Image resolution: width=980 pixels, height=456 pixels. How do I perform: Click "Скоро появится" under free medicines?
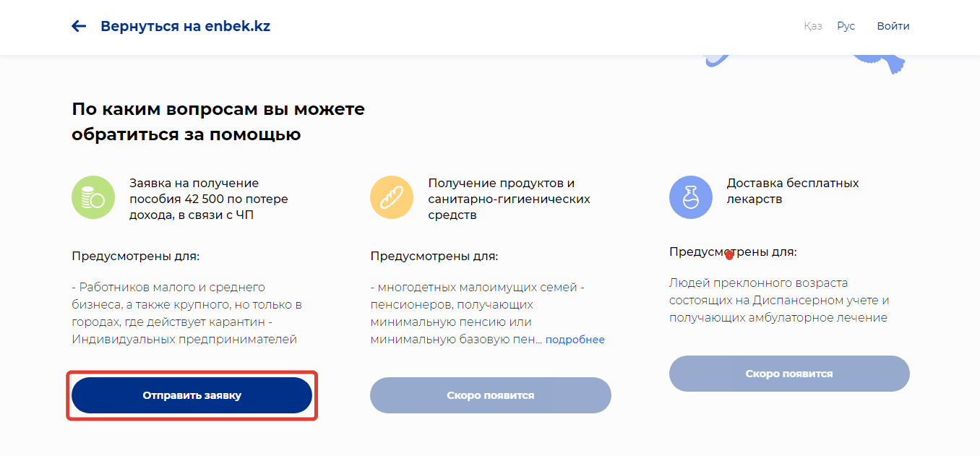point(788,374)
